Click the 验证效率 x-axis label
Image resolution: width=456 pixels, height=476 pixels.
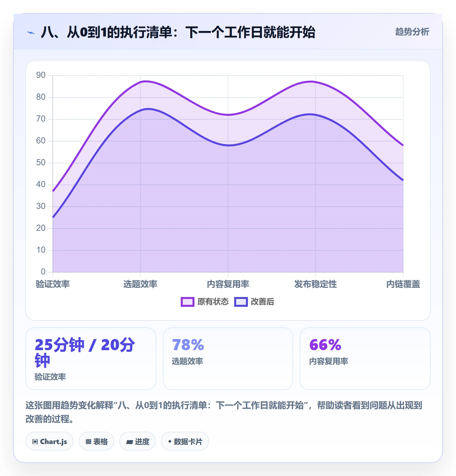(53, 284)
